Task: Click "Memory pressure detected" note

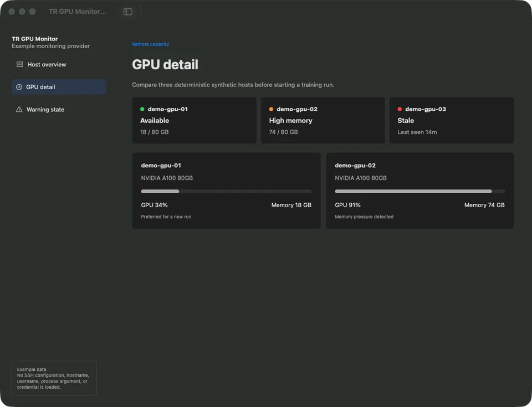Action: point(364,217)
